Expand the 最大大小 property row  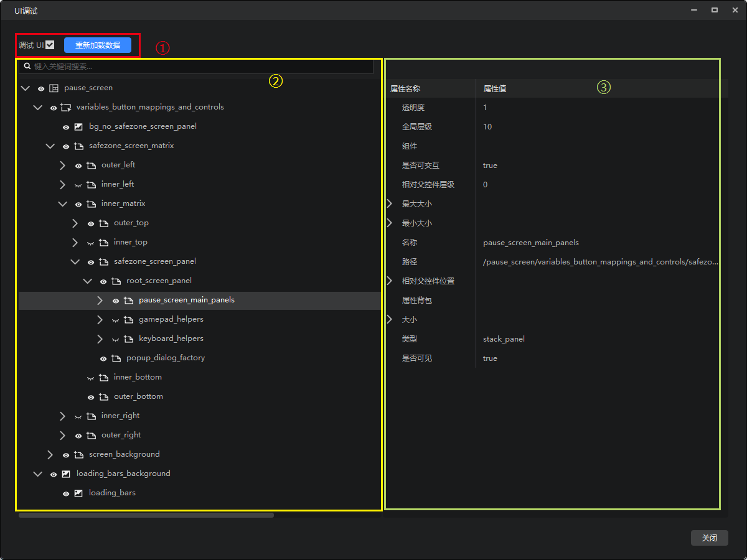tap(390, 204)
